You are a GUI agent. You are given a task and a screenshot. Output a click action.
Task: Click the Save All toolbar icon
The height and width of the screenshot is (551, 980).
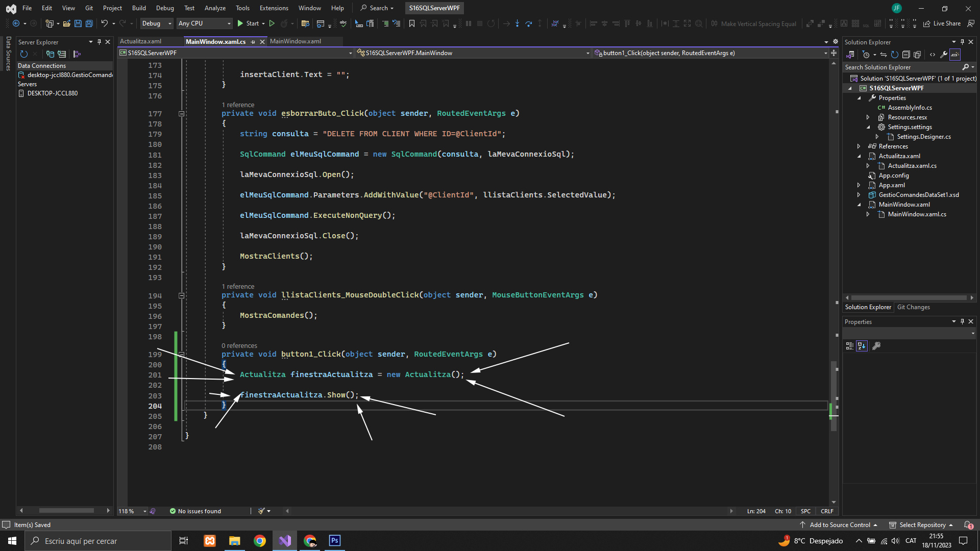[89, 23]
